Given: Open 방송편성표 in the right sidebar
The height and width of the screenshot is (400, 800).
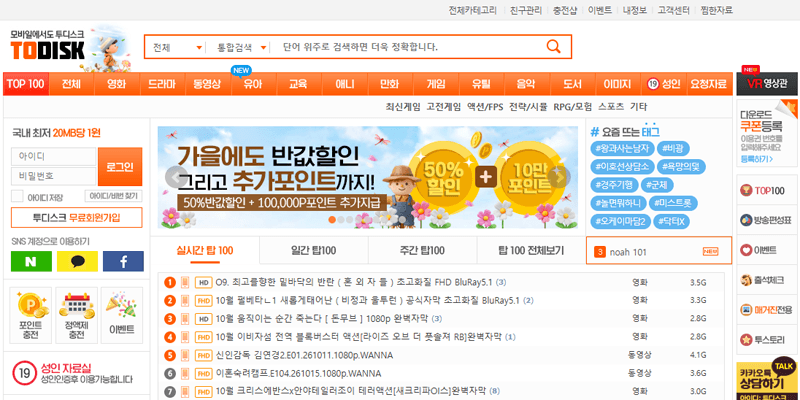Looking at the screenshot, I should pos(767,220).
